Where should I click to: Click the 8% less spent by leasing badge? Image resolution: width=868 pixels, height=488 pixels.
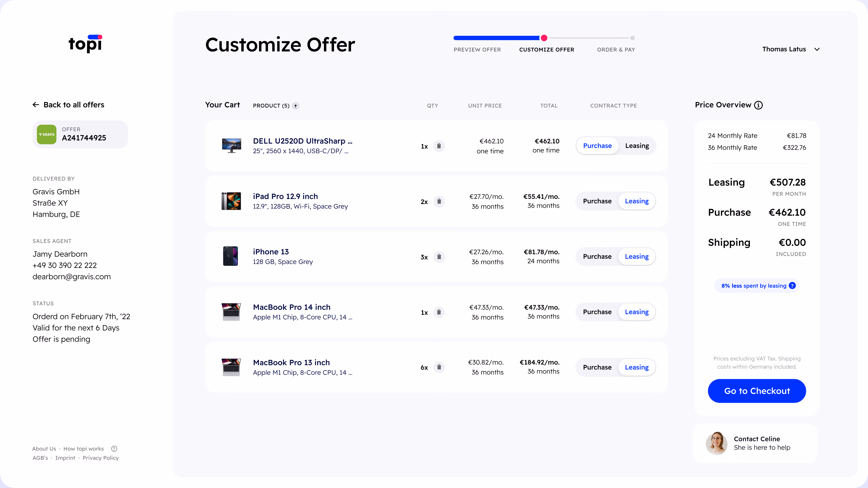coord(757,286)
